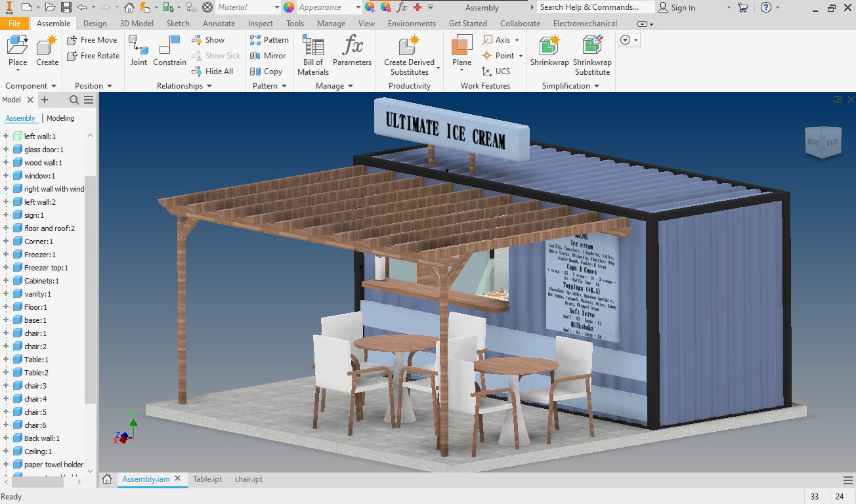
Task: Click the UCS tool
Action: (x=496, y=72)
